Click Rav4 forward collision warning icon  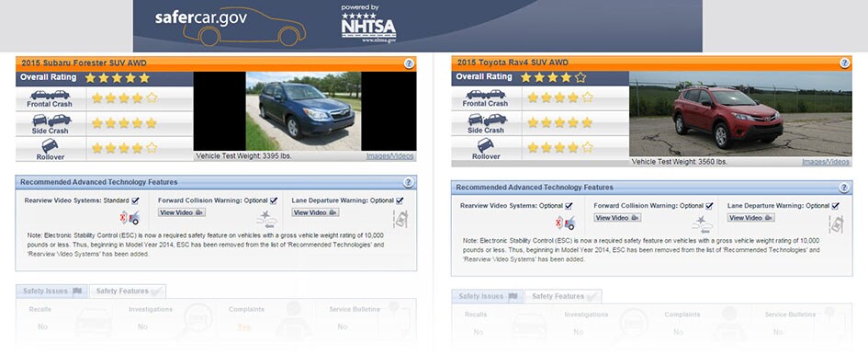703,224
